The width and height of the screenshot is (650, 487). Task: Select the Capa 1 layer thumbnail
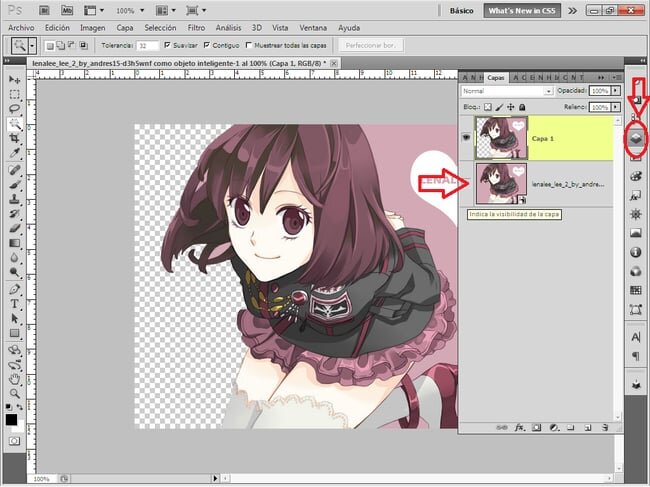(502, 138)
